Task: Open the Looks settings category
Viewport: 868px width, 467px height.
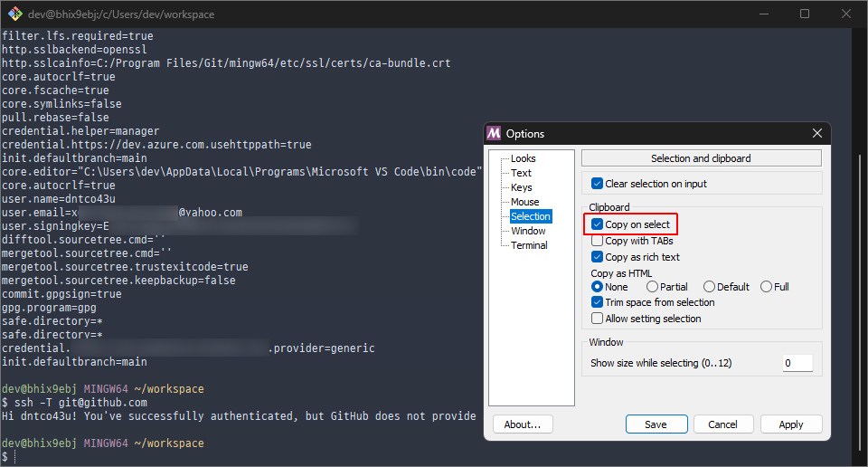Action: 523,158
